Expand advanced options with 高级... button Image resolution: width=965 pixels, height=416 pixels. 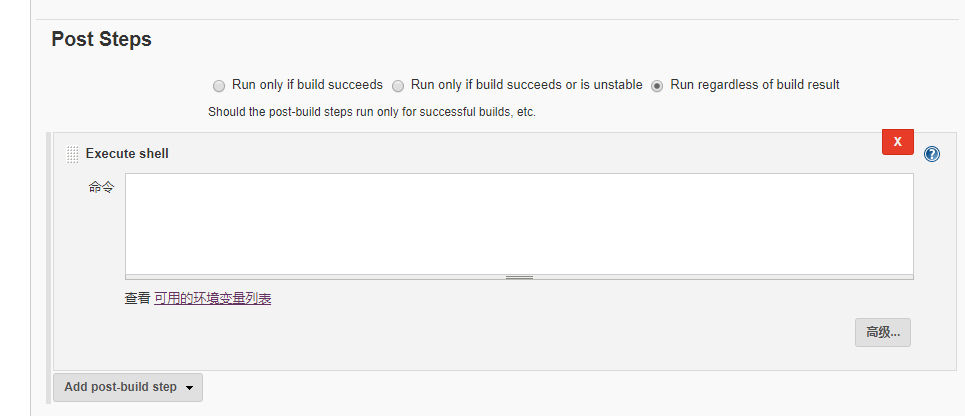(x=882, y=332)
